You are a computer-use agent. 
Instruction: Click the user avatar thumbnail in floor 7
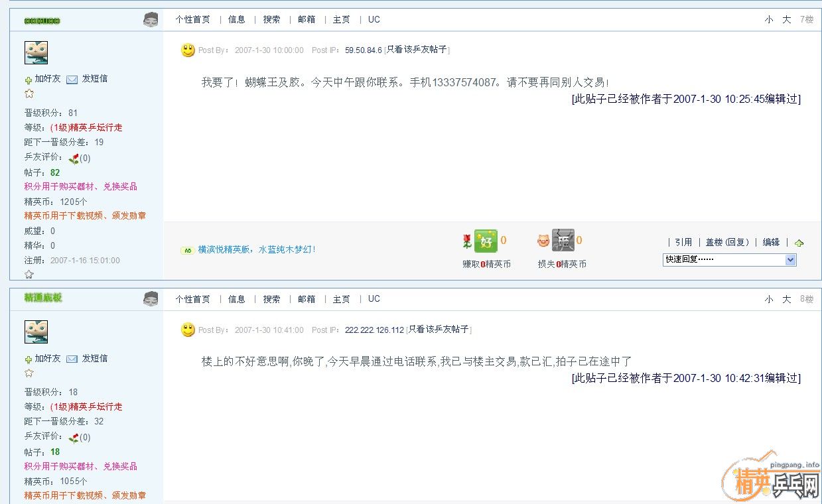tap(36, 52)
